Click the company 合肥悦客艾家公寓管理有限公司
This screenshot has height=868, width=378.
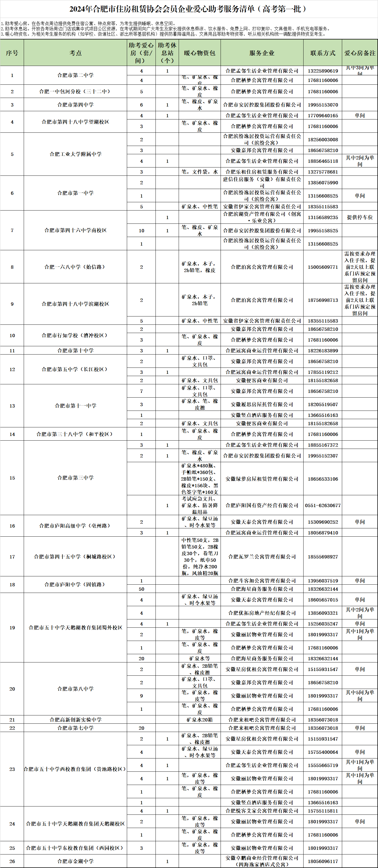pos(262,811)
